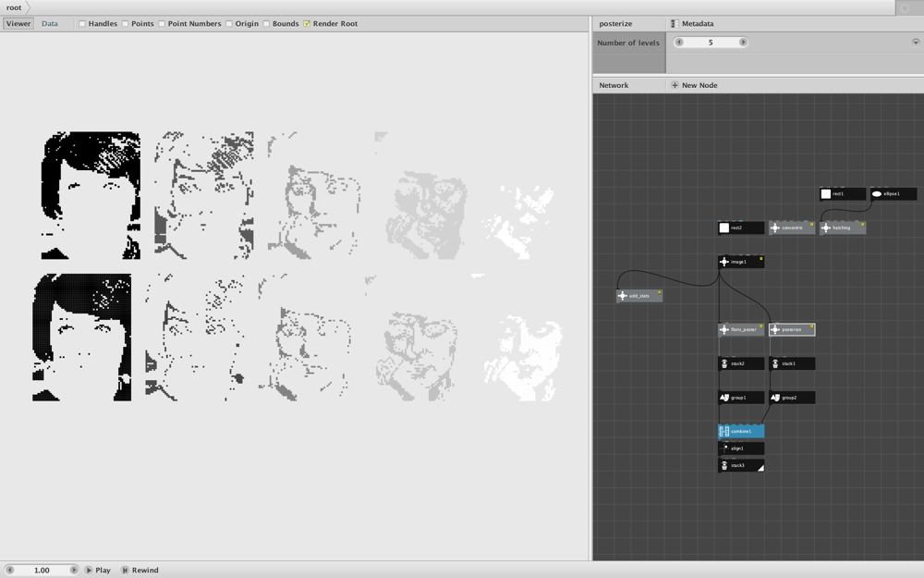Image resolution: width=924 pixels, height=578 pixels.
Task: Enable the Origin checkbox
Action: pyautogui.click(x=228, y=24)
